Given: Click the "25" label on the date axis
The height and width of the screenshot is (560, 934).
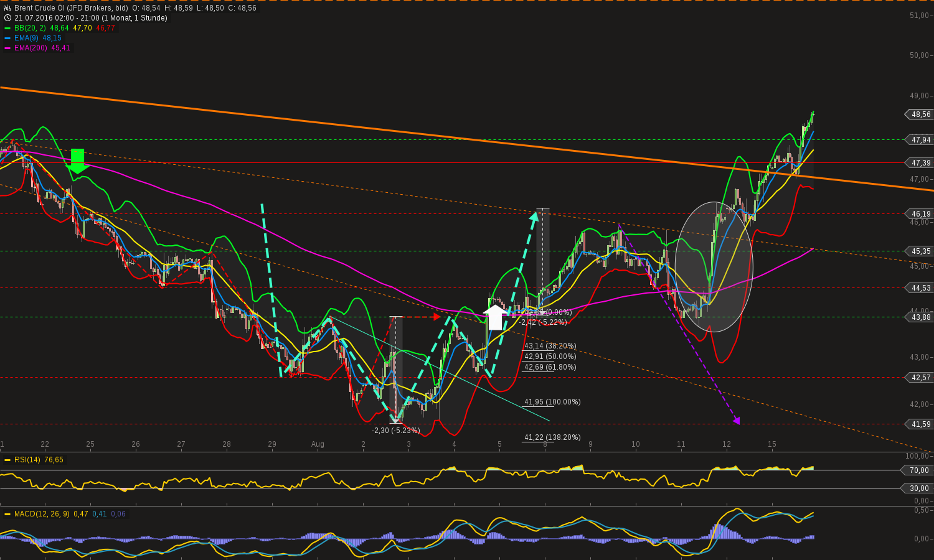Looking at the screenshot, I should tap(90, 444).
